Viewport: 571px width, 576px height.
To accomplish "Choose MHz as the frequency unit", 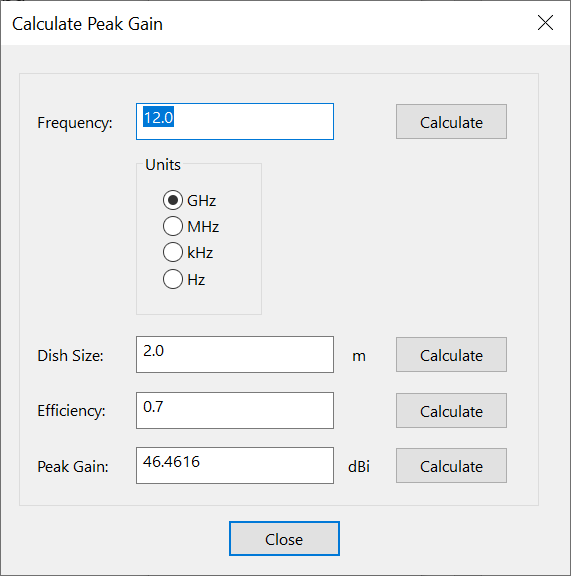I will 173,226.
